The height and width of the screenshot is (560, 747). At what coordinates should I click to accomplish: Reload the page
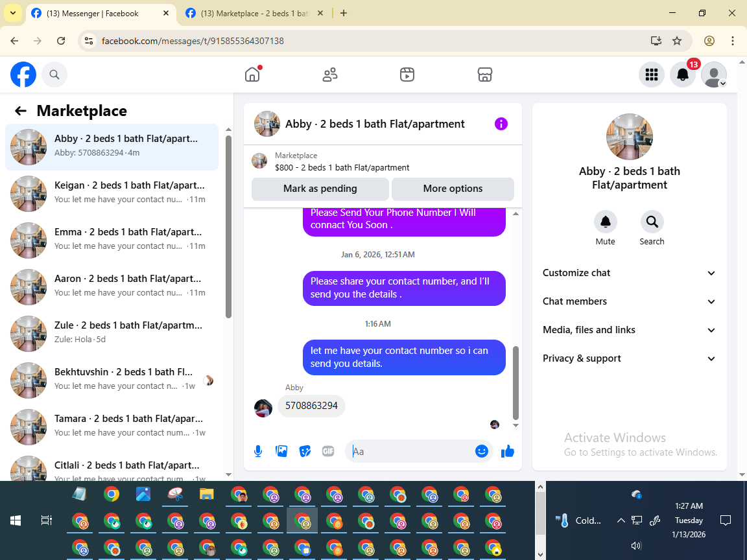61,41
